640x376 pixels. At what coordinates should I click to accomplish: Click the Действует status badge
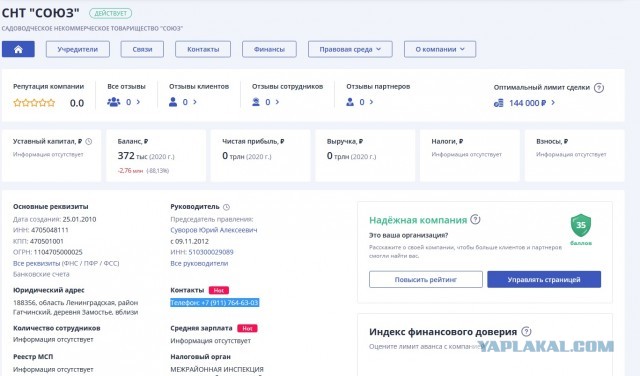point(111,13)
